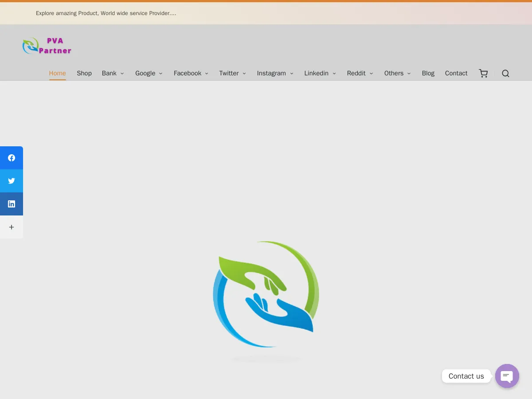532x399 pixels.
Task: Open the shopping cart icon
Action: (x=483, y=73)
